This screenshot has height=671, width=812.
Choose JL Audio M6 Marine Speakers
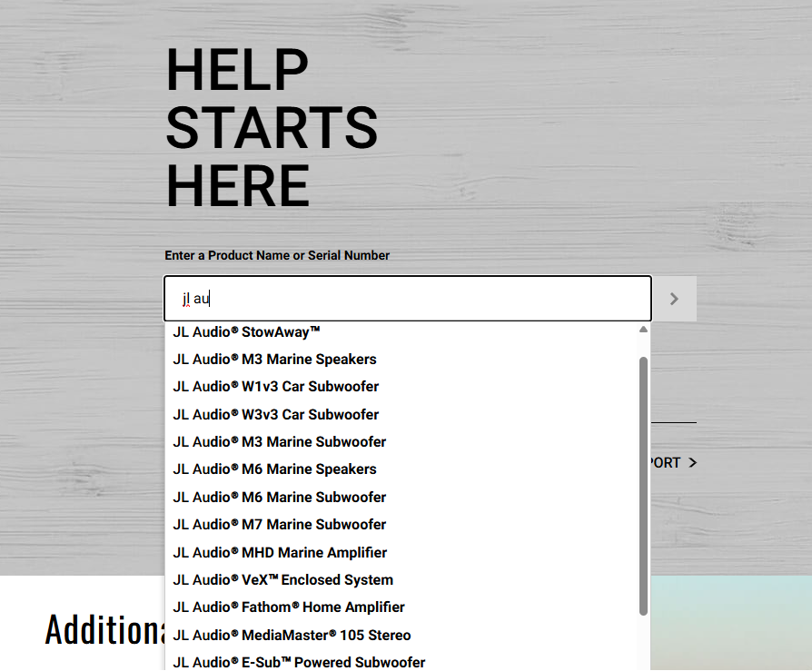pos(274,469)
